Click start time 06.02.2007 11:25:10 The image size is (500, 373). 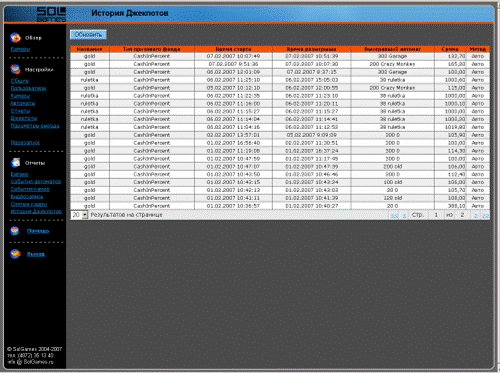(x=233, y=80)
